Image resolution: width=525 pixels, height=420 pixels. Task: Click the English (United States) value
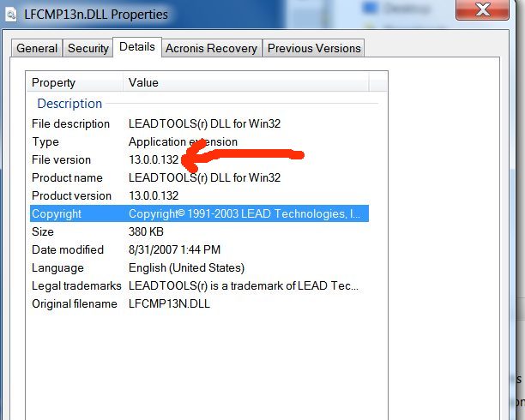(186, 267)
